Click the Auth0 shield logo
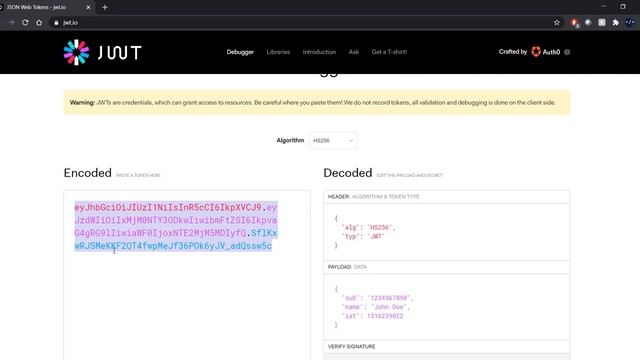Viewport: 640px width, 360px height. [536, 51]
